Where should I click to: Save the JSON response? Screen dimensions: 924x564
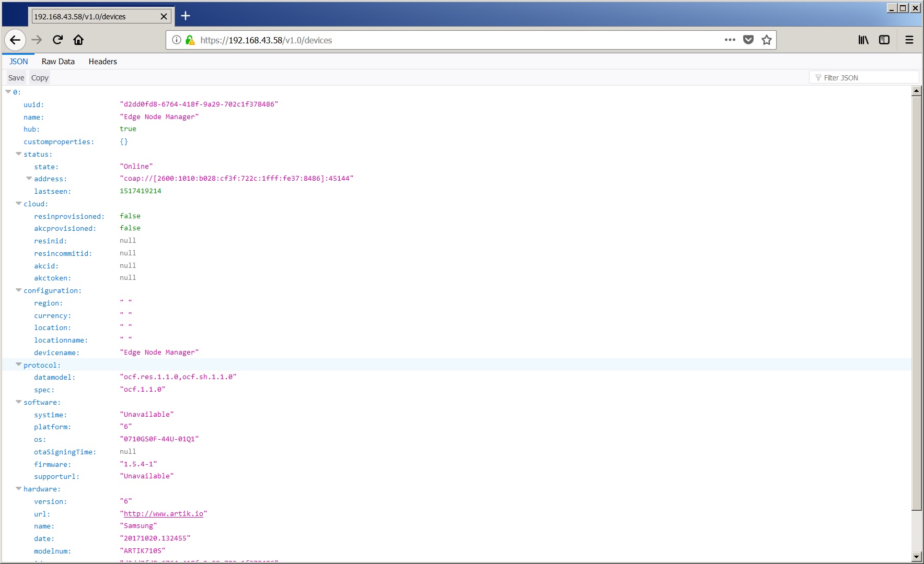click(x=16, y=78)
